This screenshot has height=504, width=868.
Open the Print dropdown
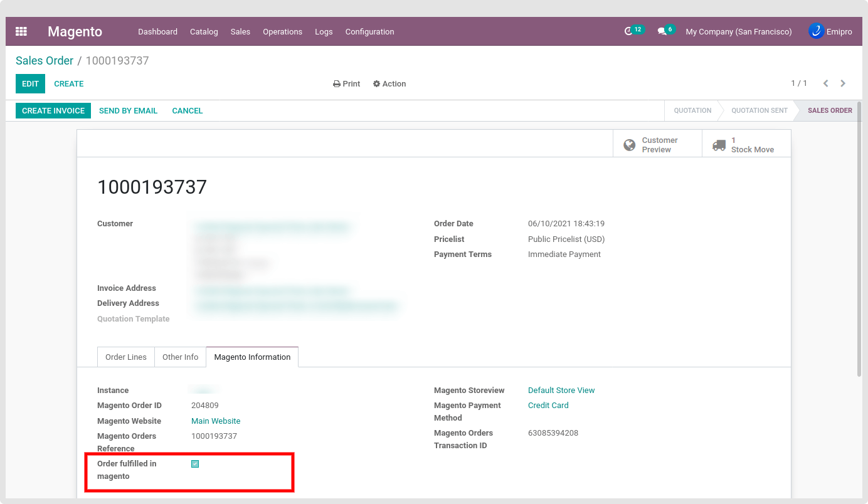point(347,84)
